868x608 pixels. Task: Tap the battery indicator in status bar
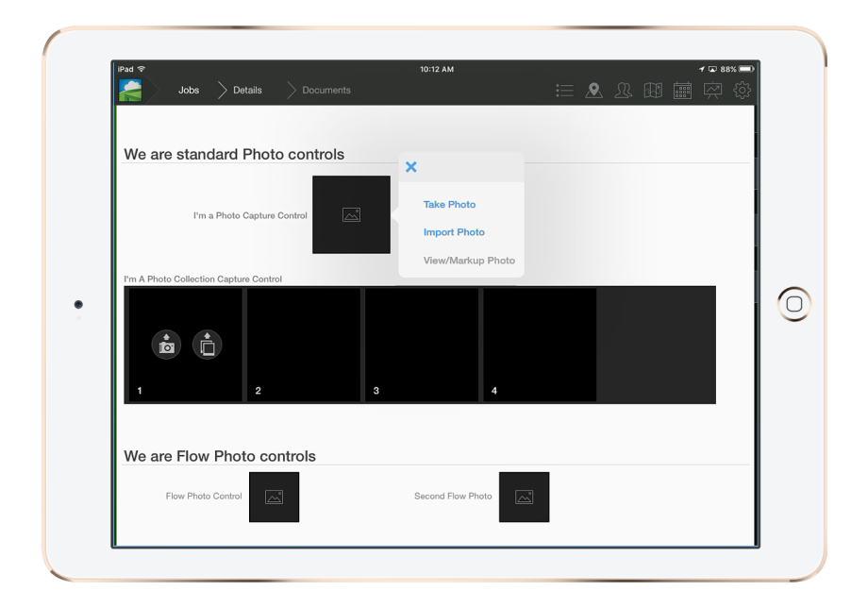[746, 69]
